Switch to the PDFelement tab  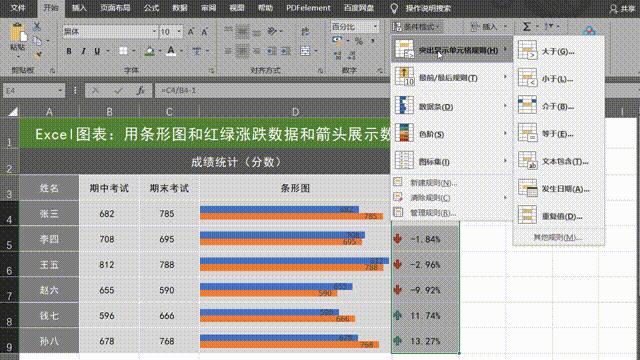point(308,8)
